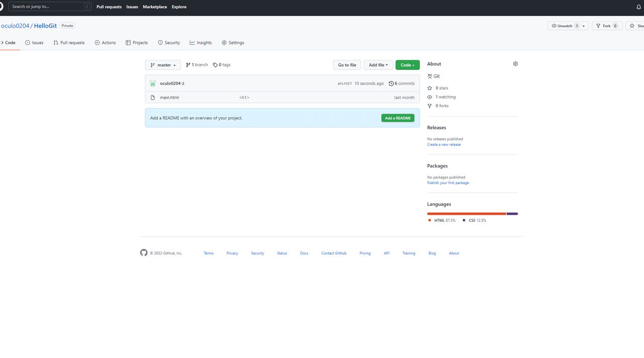This screenshot has width=644, height=358.
Task: Open the Issues repository tab
Action: tap(34, 43)
